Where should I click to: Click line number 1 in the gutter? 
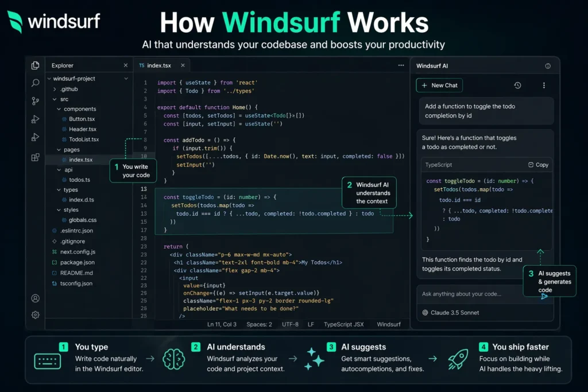(145, 83)
